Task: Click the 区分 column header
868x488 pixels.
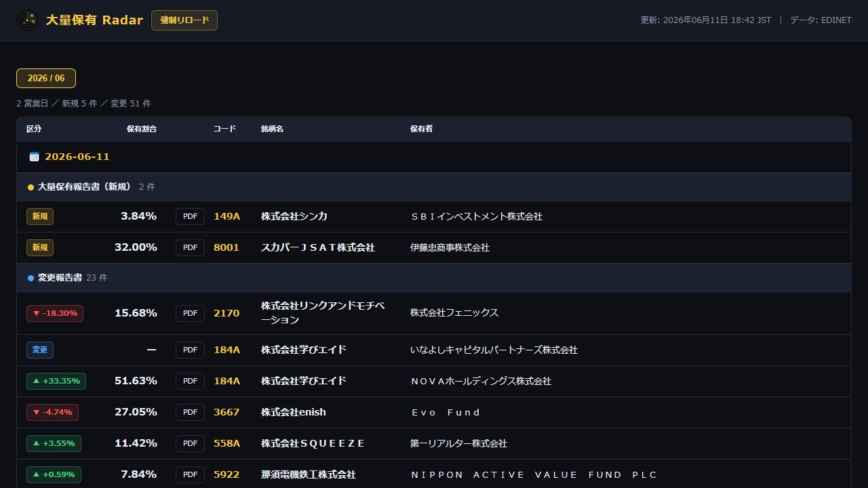Action: pos(34,129)
